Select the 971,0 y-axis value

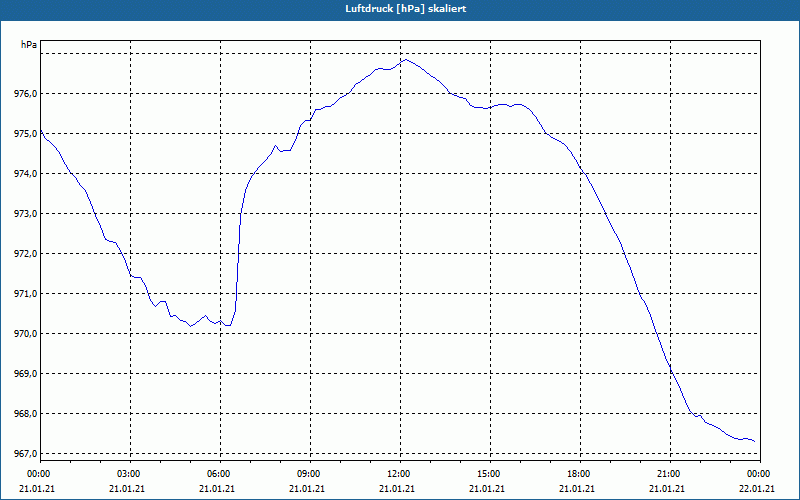(x=27, y=294)
